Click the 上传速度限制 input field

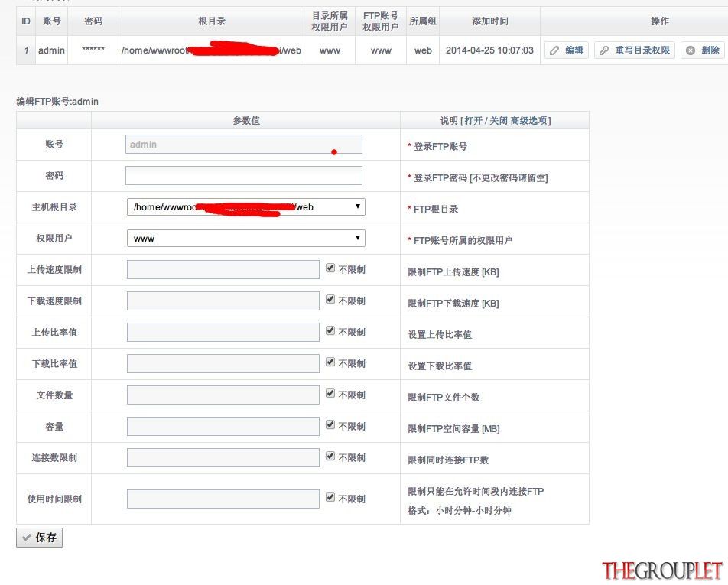pos(223,269)
